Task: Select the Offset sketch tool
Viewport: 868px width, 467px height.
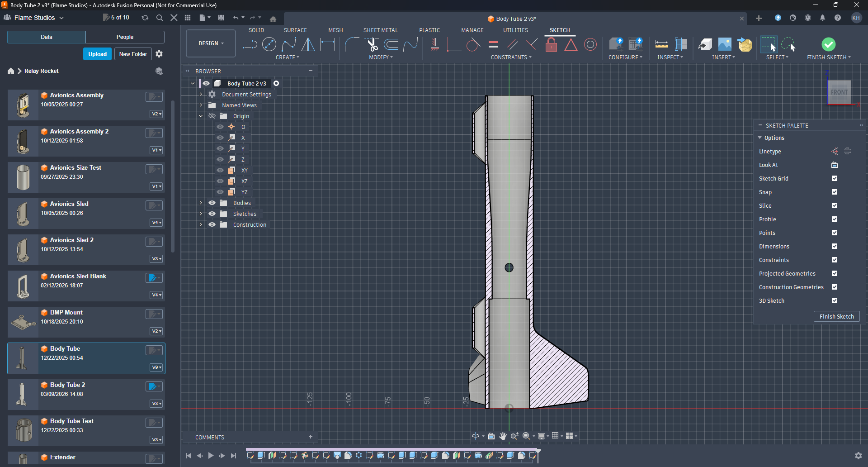Action: click(392, 44)
